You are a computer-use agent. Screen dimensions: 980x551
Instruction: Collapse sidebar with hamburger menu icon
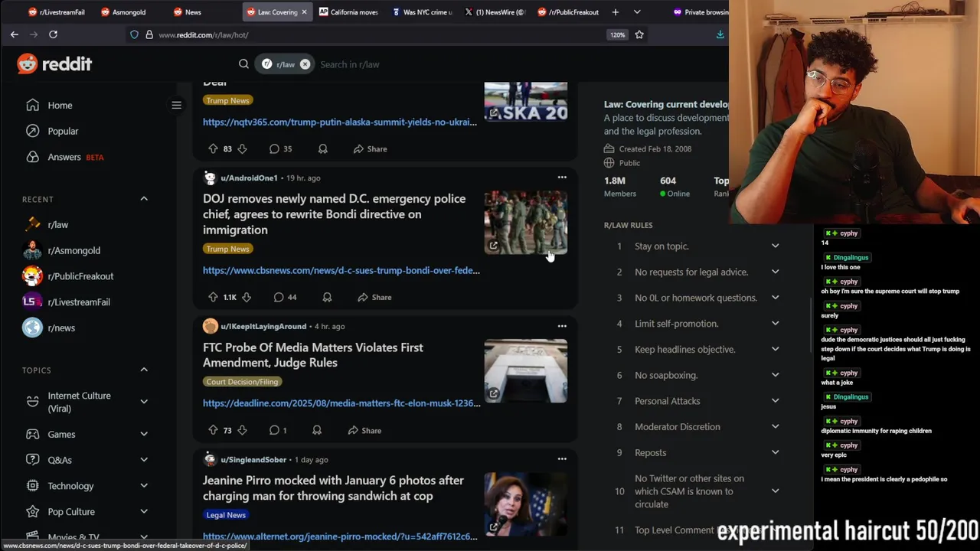pos(176,105)
